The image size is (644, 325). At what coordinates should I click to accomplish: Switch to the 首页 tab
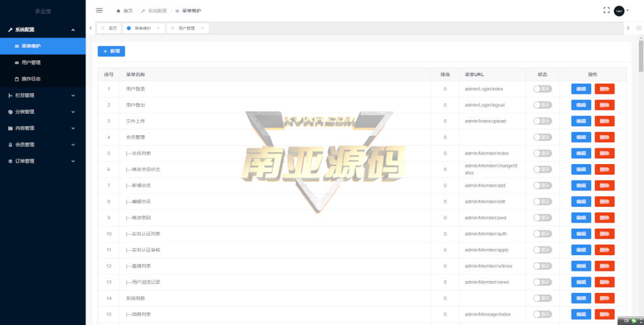pyautogui.click(x=109, y=28)
